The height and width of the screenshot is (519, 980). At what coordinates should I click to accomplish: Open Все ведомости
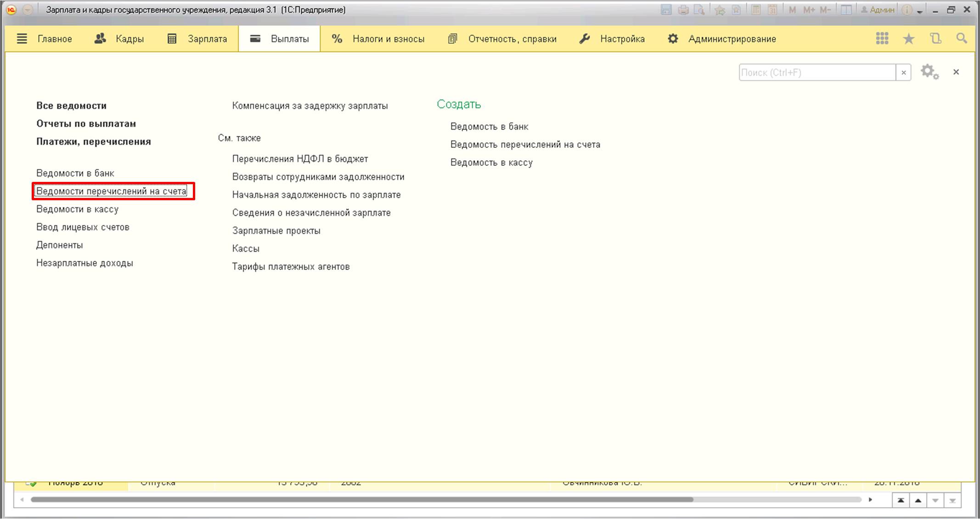coord(72,106)
